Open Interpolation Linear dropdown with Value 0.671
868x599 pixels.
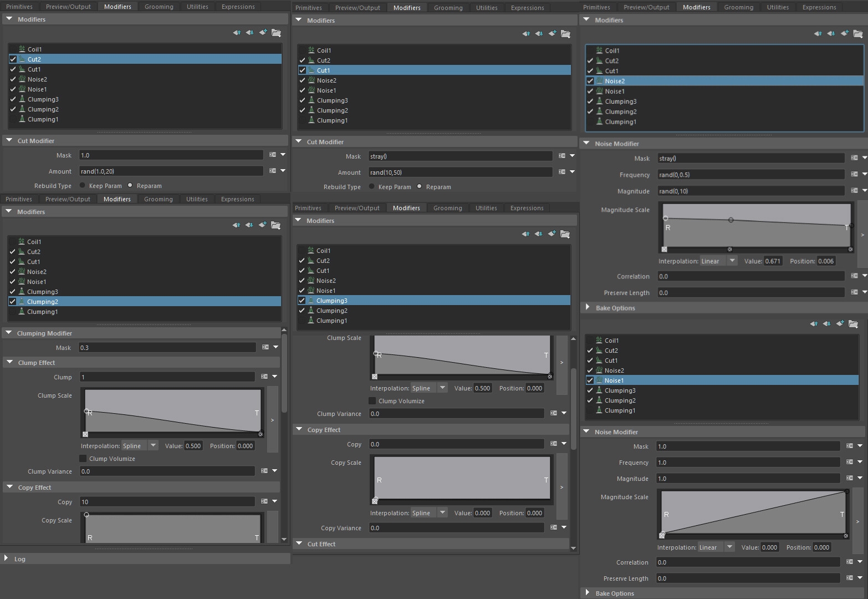click(x=718, y=261)
